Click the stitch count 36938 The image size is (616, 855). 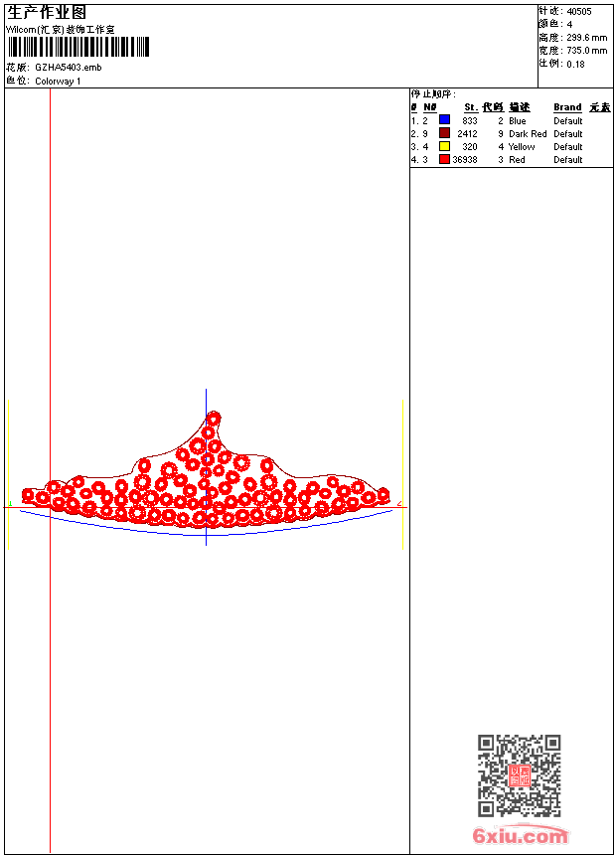(465, 160)
